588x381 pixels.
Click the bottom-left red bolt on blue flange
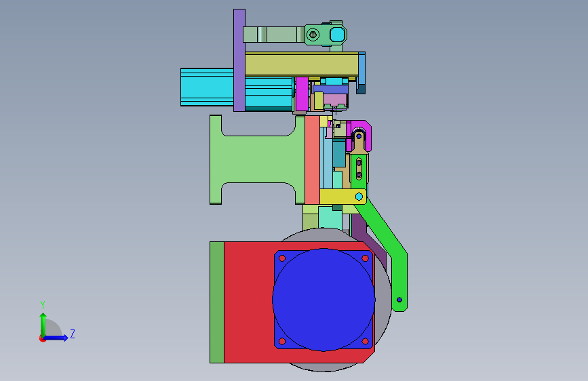(x=282, y=341)
